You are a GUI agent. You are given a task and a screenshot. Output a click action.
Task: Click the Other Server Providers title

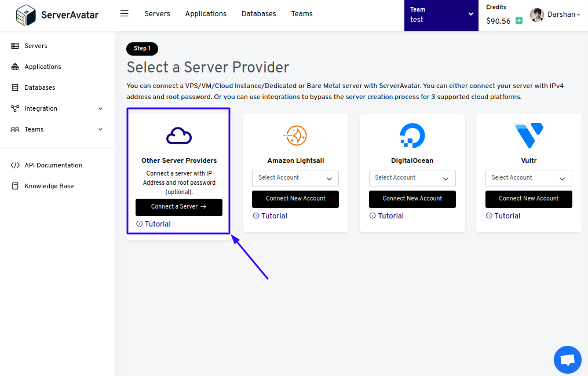pyautogui.click(x=179, y=160)
